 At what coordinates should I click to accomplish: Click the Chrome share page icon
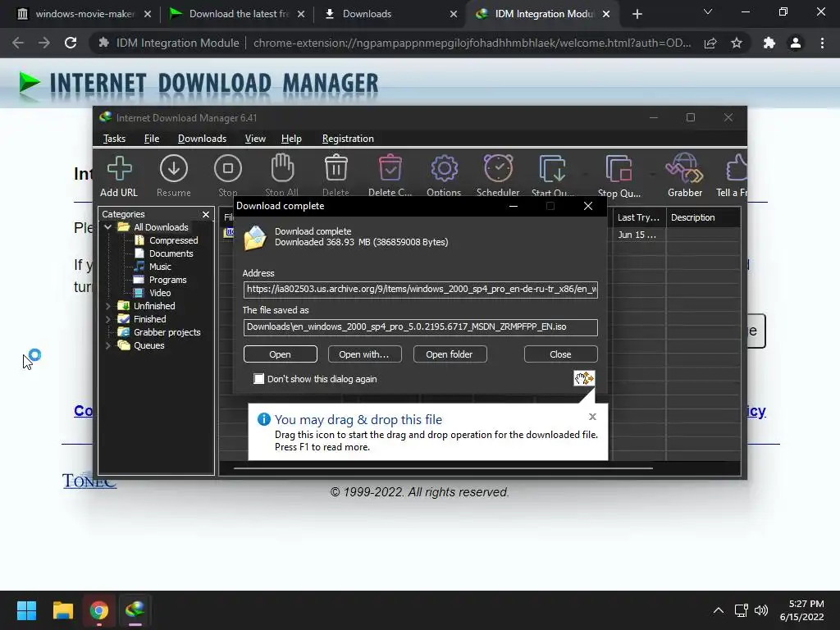tap(710, 43)
